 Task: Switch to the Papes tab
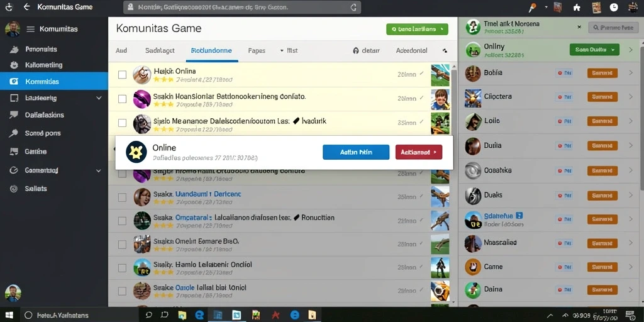(x=257, y=50)
